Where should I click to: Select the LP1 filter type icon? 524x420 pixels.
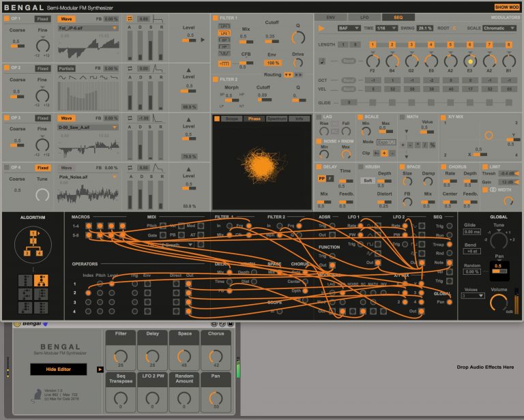click(224, 26)
